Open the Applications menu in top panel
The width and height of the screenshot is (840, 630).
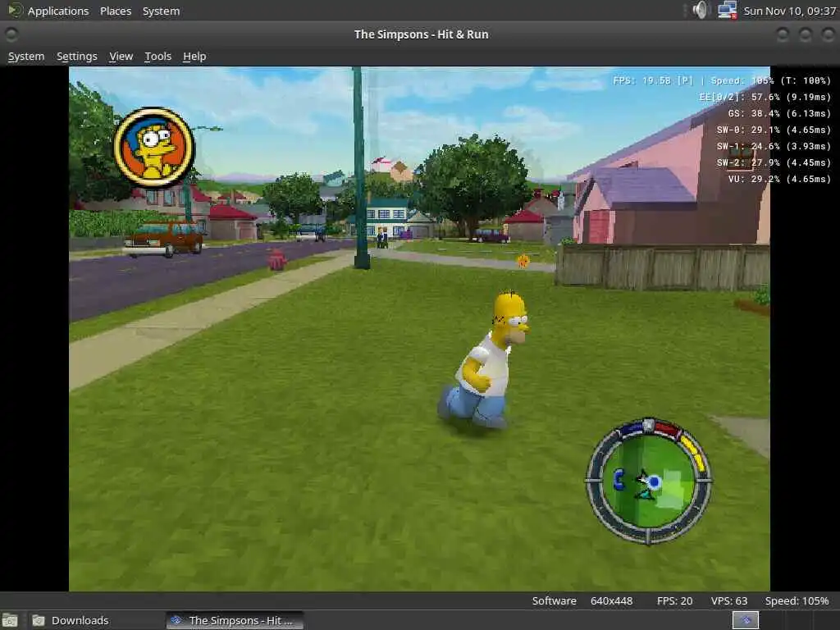click(58, 11)
